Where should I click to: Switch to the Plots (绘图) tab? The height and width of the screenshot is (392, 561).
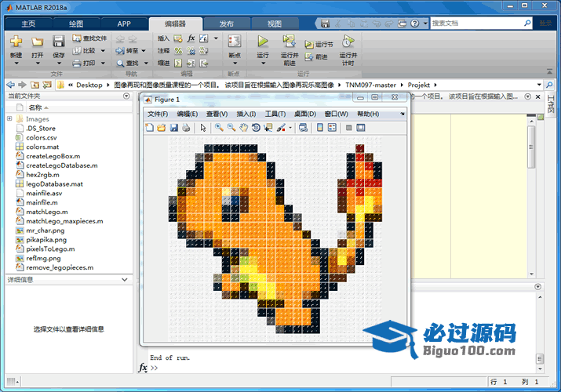(76, 24)
